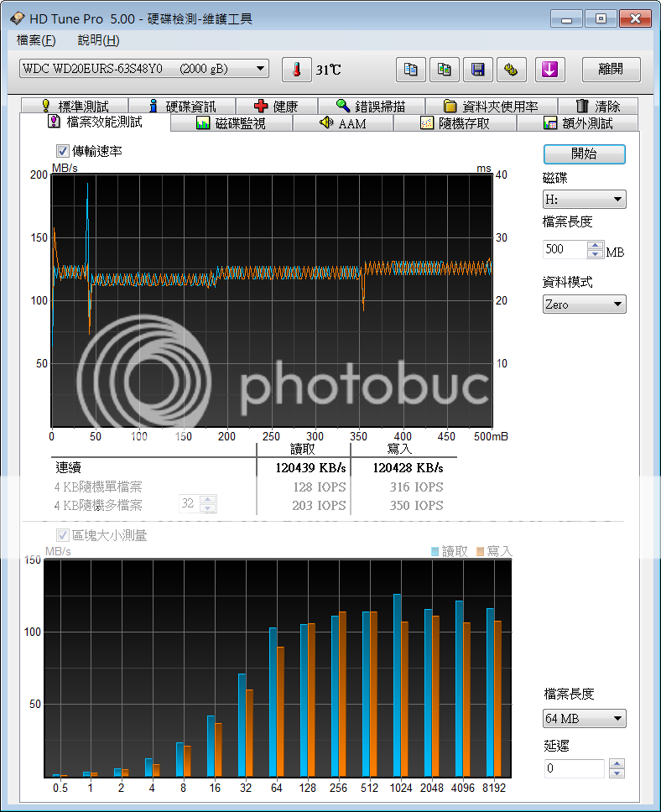Screen dimensions: 661x812
Task: Copy results to clipboard icon
Action: (x=410, y=70)
